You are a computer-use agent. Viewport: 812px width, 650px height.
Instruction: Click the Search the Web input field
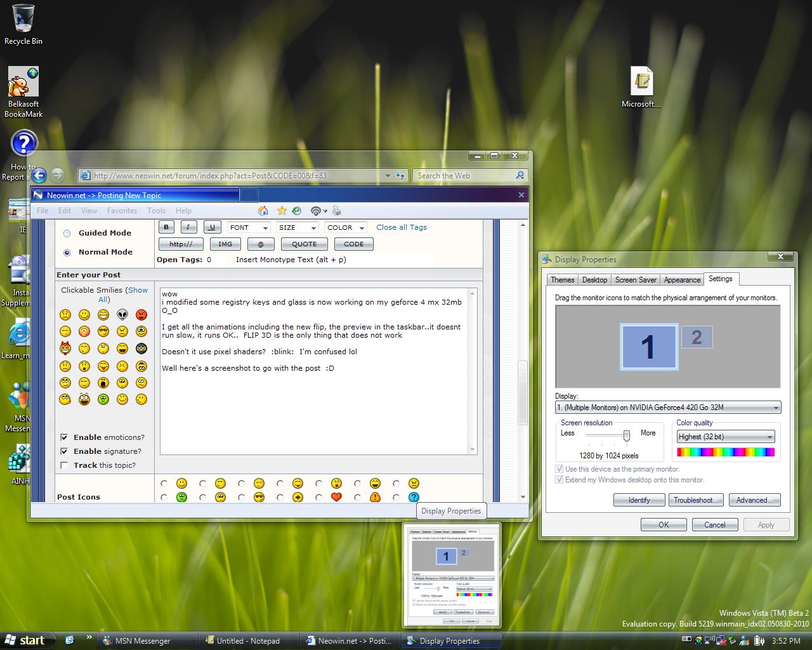465,176
